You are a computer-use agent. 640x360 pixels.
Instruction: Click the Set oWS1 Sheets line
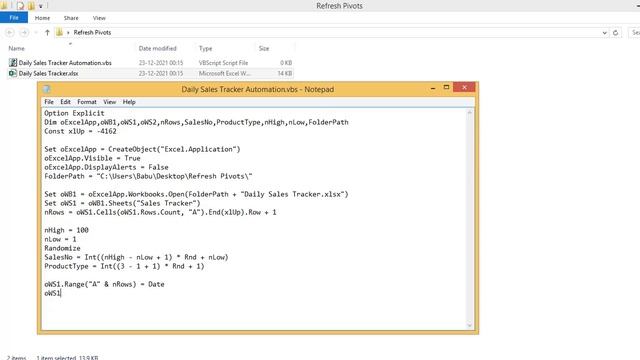[122, 203]
